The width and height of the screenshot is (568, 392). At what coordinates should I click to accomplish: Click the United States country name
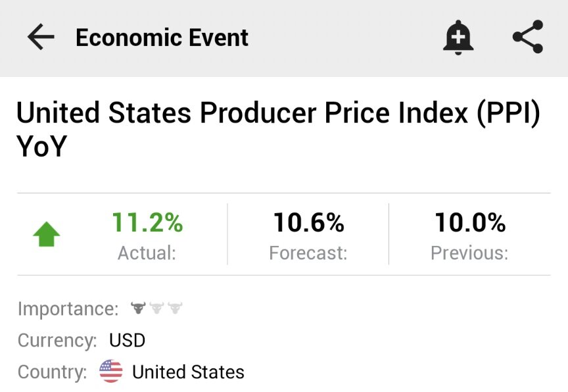point(188,372)
